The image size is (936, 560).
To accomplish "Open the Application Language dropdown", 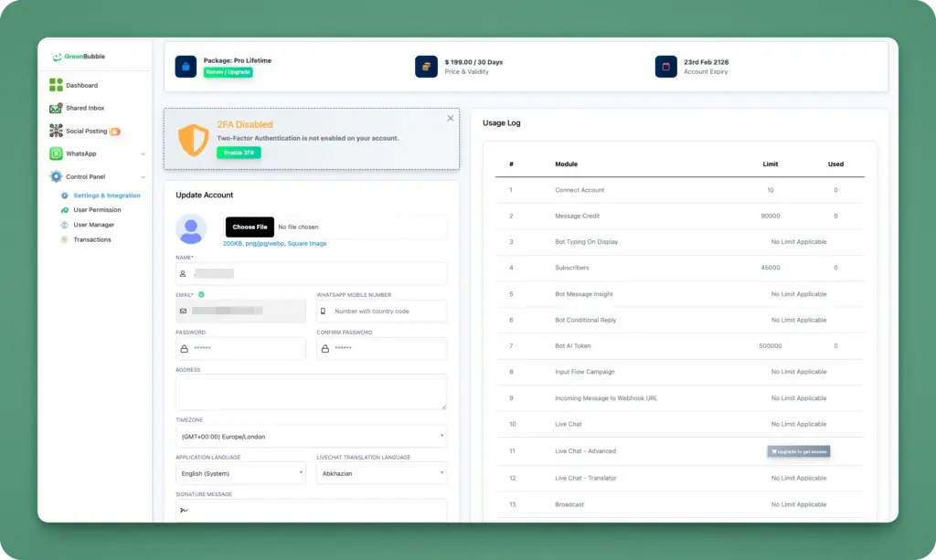I will [x=240, y=473].
